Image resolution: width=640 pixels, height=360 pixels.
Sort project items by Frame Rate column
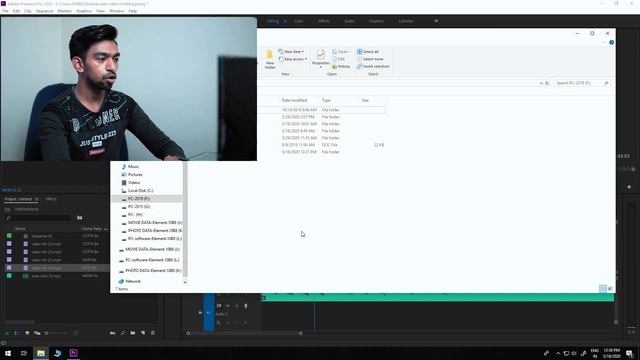93,229
